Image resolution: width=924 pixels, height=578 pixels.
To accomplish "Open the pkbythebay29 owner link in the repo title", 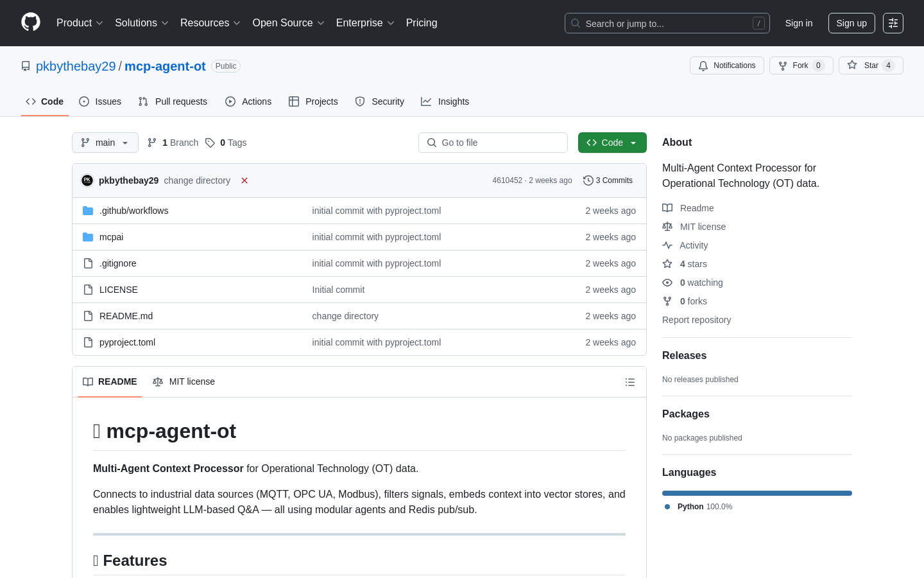I will tap(76, 66).
